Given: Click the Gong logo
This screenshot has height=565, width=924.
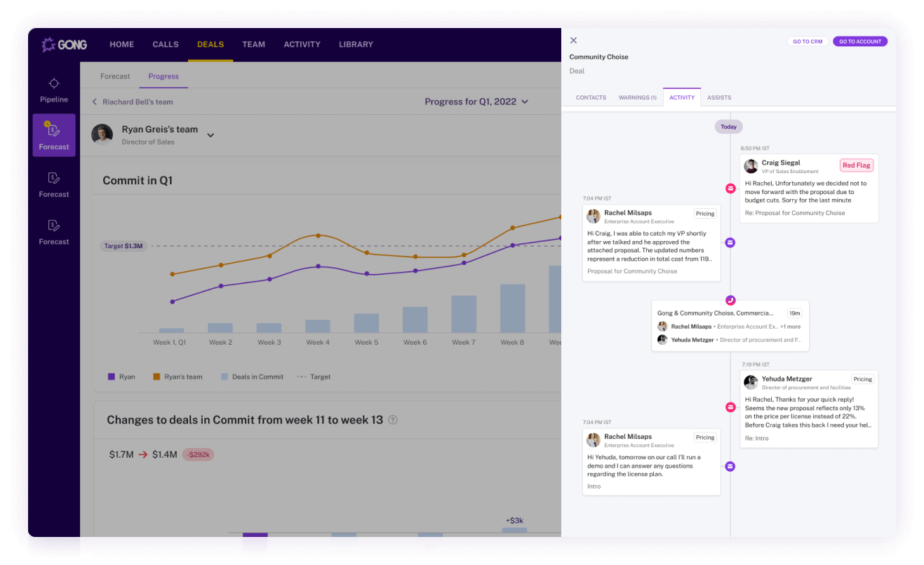Looking at the screenshot, I should tap(65, 45).
